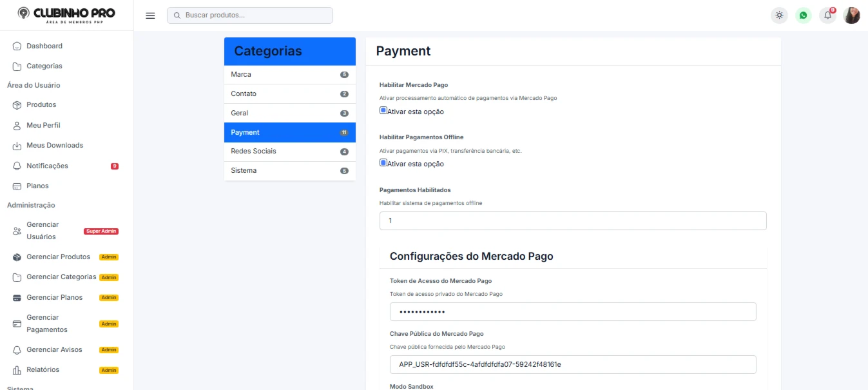Viewport: 868px width, 390px height.
Task: Open Gerenciar Avisos link
Action: [54, 349]
